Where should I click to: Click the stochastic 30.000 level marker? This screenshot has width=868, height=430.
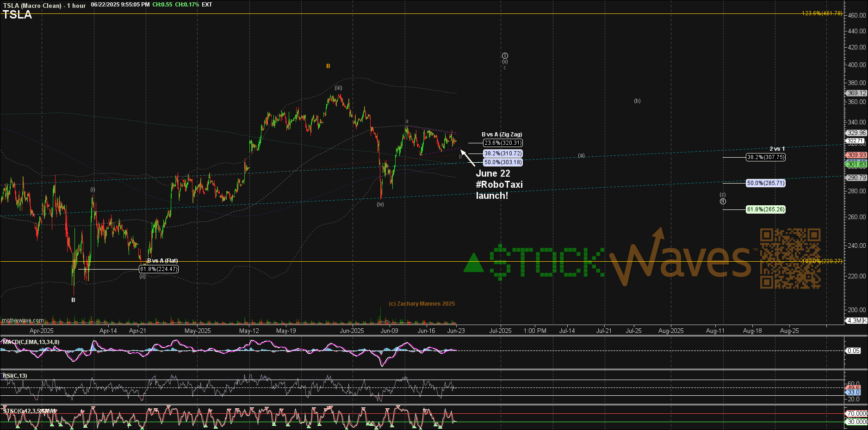pyautogui.click(x=857, y=422)
